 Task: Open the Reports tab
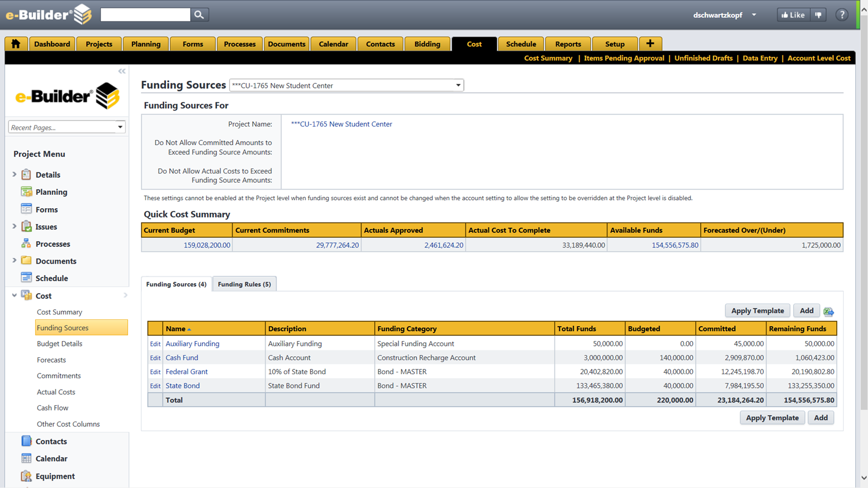(x=568, y=44)
